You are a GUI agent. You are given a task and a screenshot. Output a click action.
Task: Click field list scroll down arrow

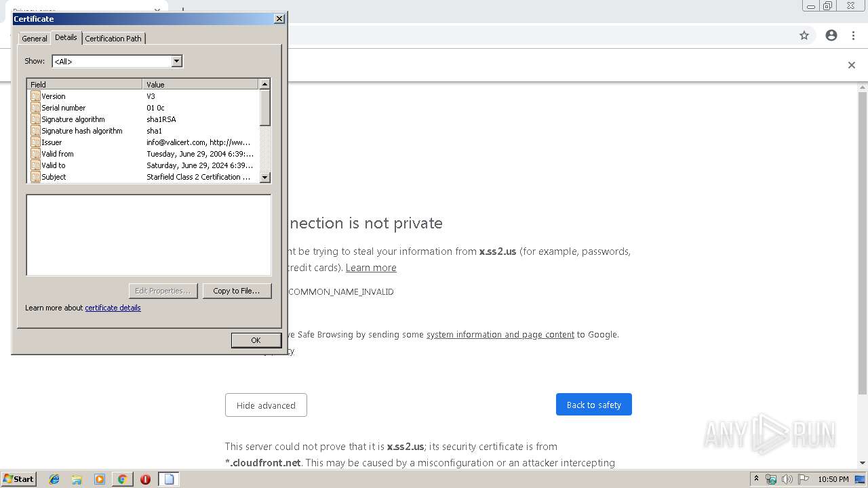coord(265,177)
